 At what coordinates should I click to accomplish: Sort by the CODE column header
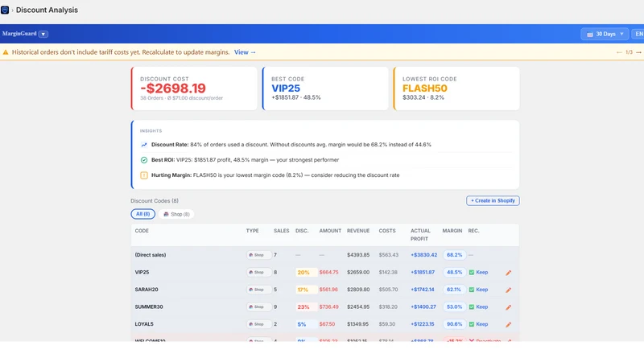tap(142, 231)
